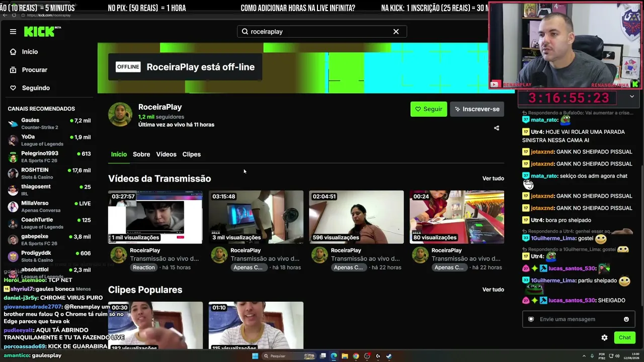Clear the roceiraplay search text

[x=396, y=32]
